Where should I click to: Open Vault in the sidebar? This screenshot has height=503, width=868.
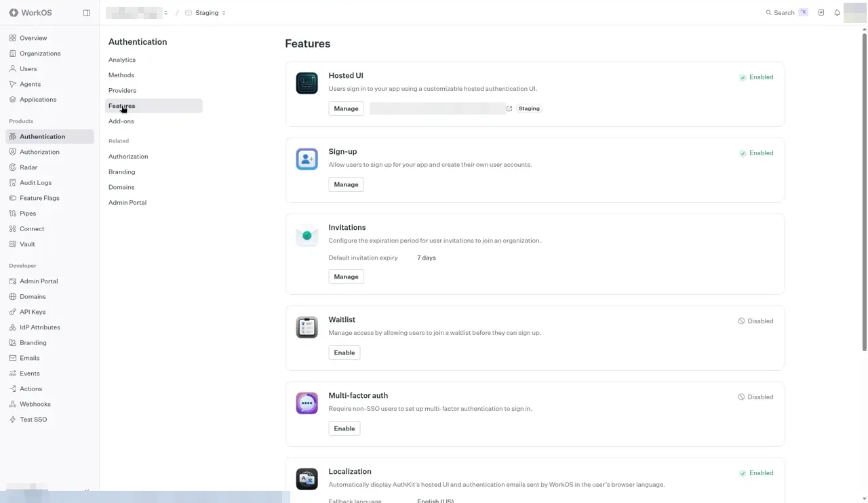tap(50, 244)
